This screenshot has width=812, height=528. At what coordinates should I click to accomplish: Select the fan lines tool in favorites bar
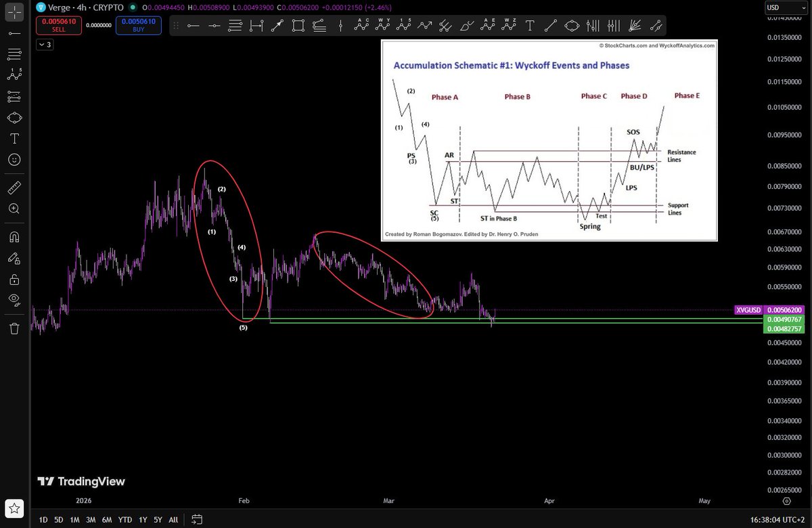(635, 26)
